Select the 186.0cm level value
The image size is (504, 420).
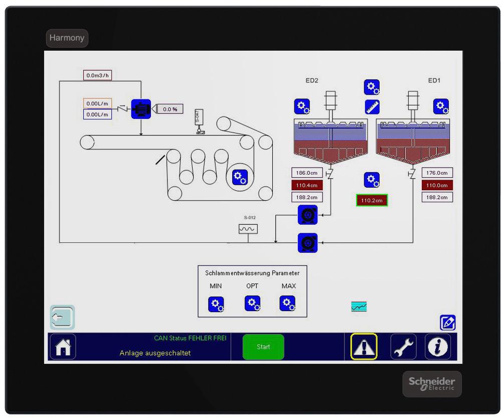point(307,173)
